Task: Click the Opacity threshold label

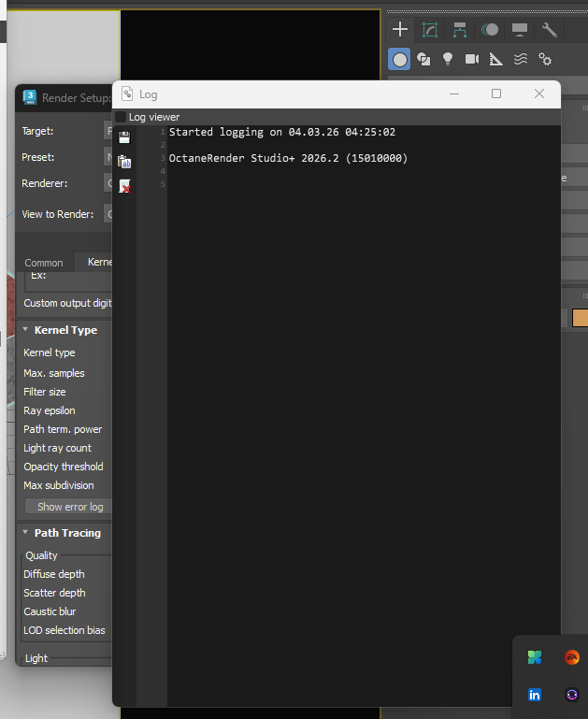Action: 64,467
